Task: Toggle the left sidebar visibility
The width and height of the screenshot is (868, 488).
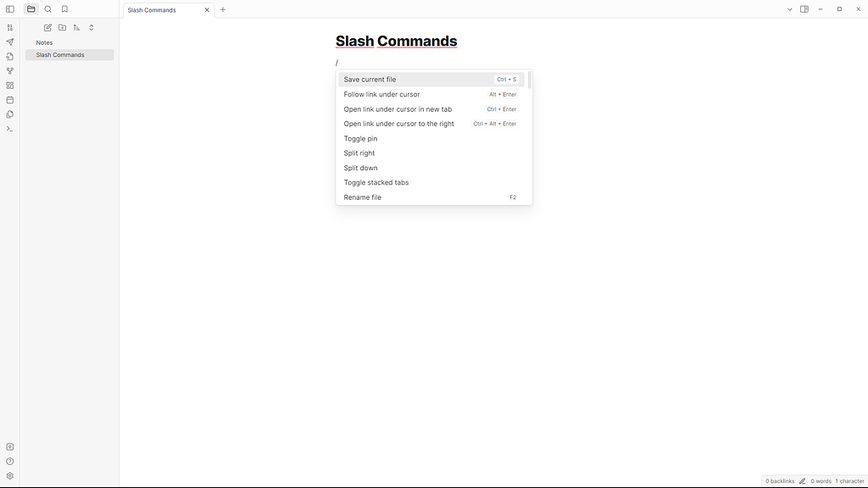Action: (x=9, y=8)
